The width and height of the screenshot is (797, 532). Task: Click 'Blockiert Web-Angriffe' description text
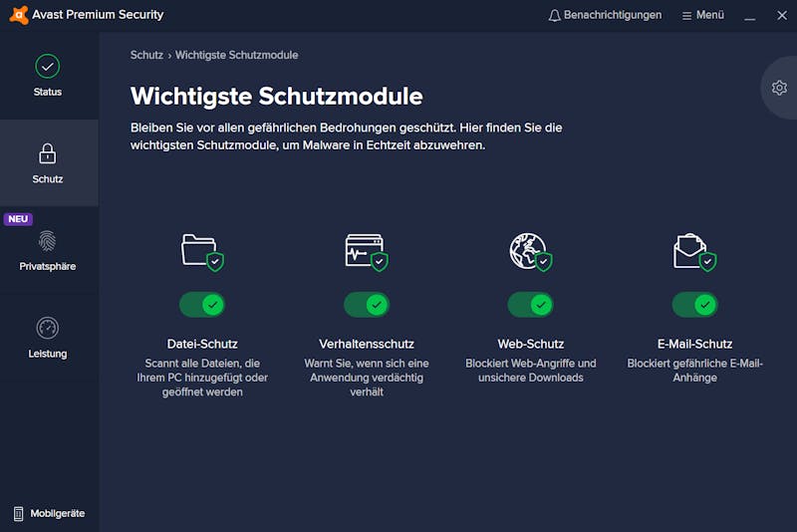pos(531,371)
